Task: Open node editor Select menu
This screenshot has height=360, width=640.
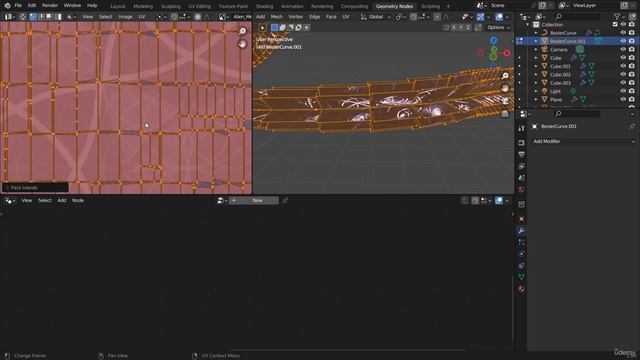Action: click(x=44, y=200)
